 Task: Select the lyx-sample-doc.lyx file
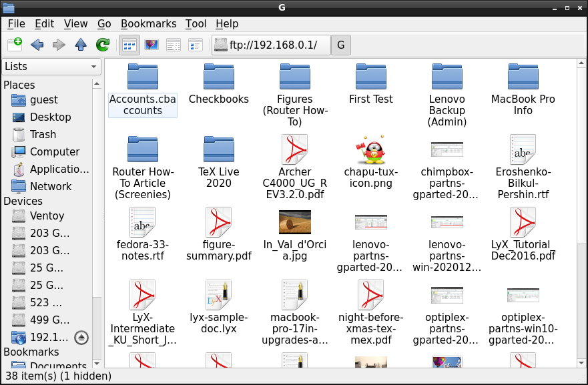pos(219,308)
